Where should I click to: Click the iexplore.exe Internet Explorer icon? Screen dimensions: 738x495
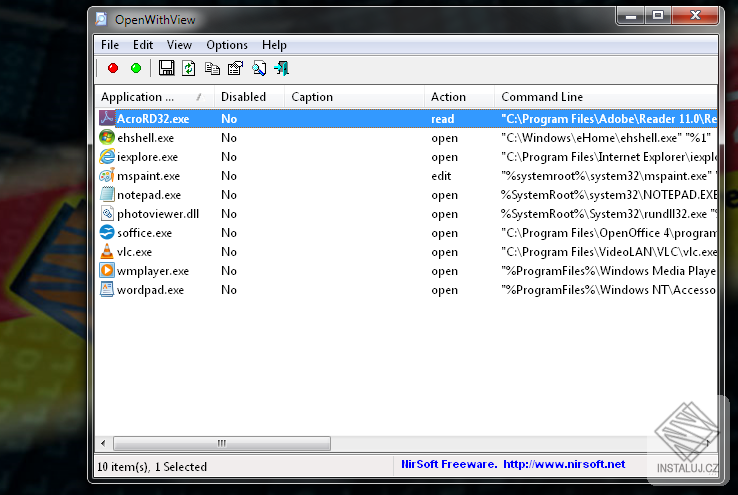[107, 156]
